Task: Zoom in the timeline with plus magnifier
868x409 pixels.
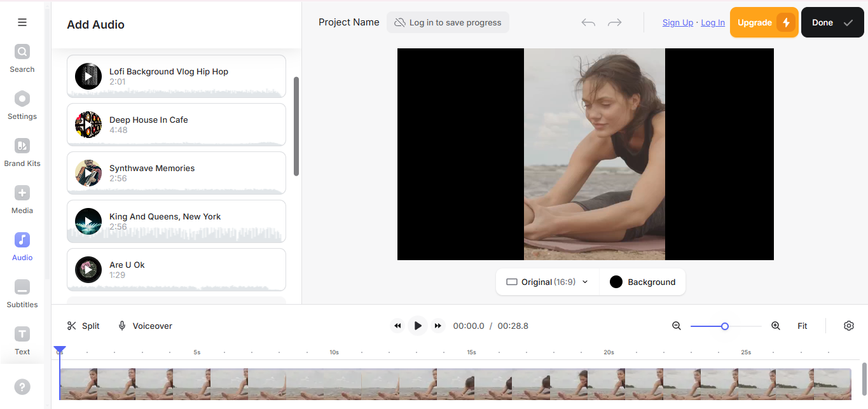Action: [x=775, y=326]
